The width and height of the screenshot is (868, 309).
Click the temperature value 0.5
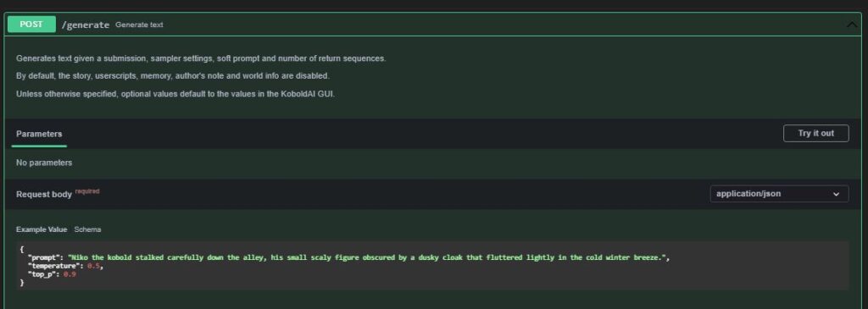click(94, 267)
